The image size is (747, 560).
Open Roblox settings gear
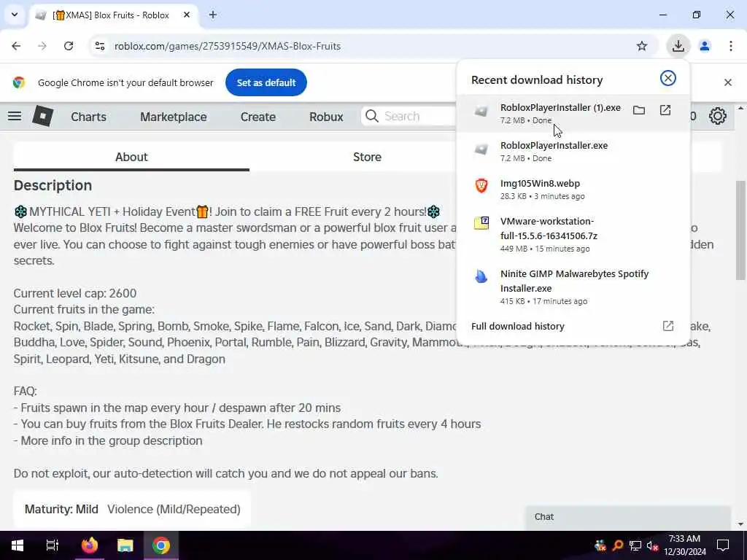[x=718, y=116]
